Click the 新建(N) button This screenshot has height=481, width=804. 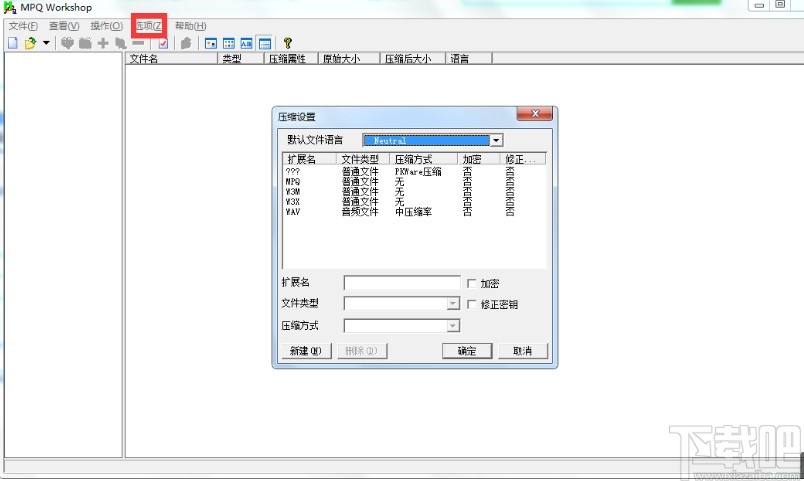click(307, 351)
